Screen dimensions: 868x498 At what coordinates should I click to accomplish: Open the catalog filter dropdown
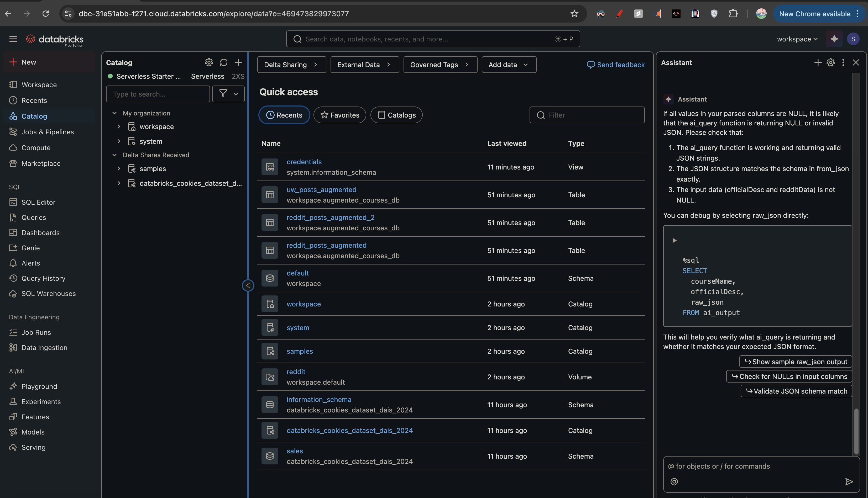(228, 94)
